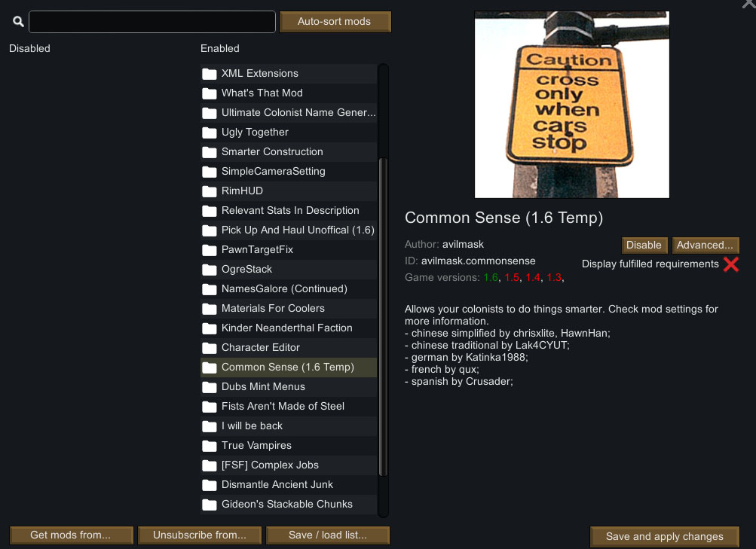Screen dimensions: 756x549
Task: Select Dubs Mint Menus mod name
Action: pyautogui.click(x=263, y=386)
